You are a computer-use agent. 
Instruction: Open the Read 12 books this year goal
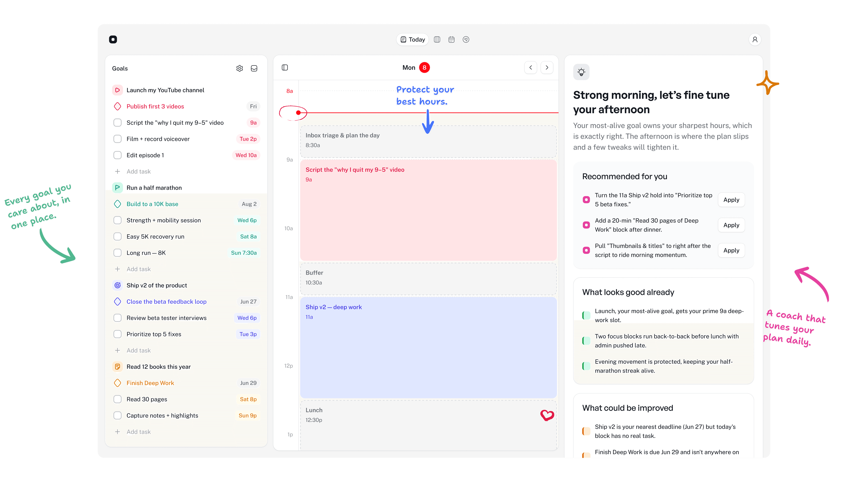pos(158,367)
